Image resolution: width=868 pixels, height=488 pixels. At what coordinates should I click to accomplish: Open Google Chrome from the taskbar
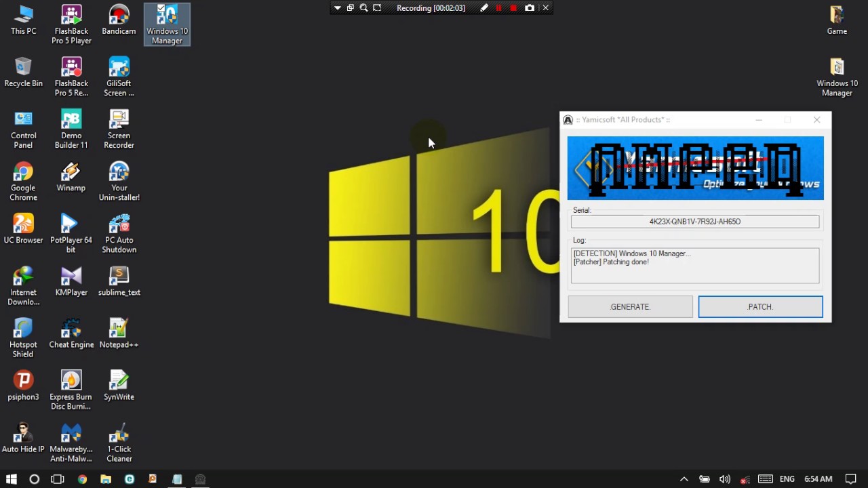tap(82, 479)
